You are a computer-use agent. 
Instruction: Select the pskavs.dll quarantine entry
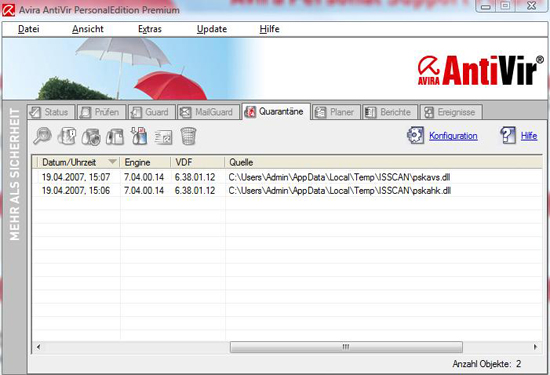click(287, 177)
